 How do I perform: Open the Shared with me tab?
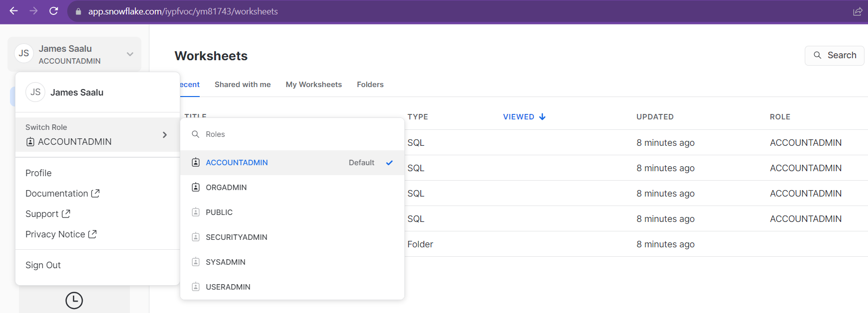click(x=243, y=85)
